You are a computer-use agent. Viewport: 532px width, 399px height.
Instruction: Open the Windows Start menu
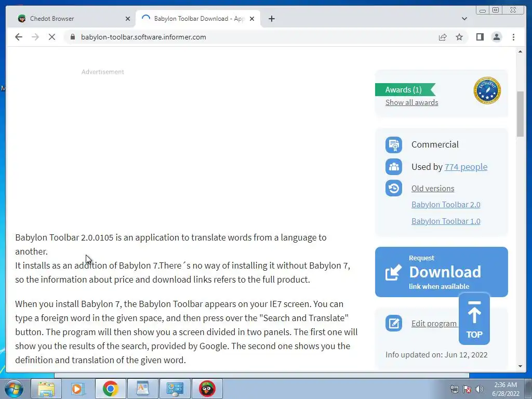pos(14,389)
